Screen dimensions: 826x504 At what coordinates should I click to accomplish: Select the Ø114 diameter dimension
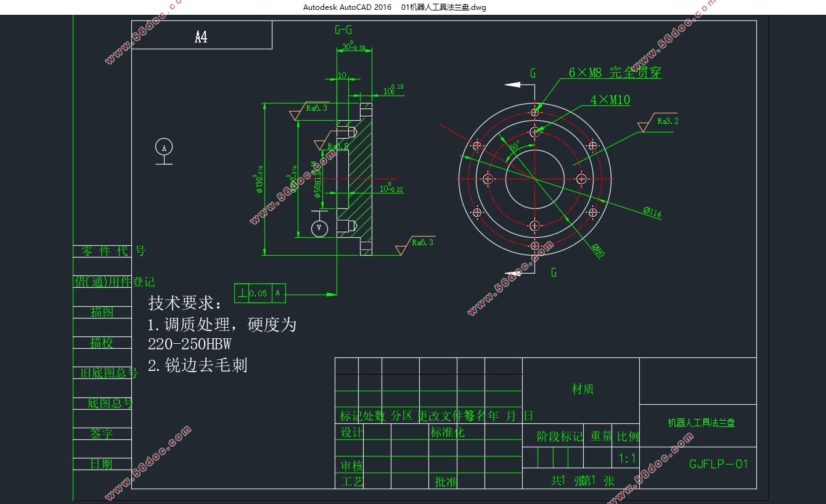click(x=652, y=213)
